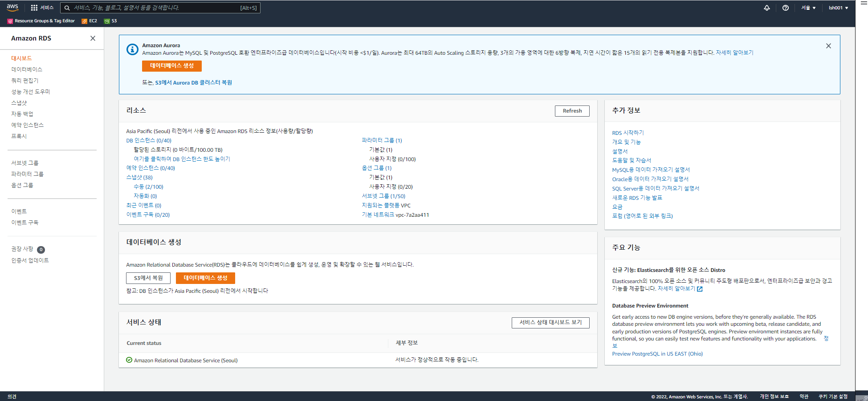Close the Amazon RDS side navigation panel

(x=93, y=38)
